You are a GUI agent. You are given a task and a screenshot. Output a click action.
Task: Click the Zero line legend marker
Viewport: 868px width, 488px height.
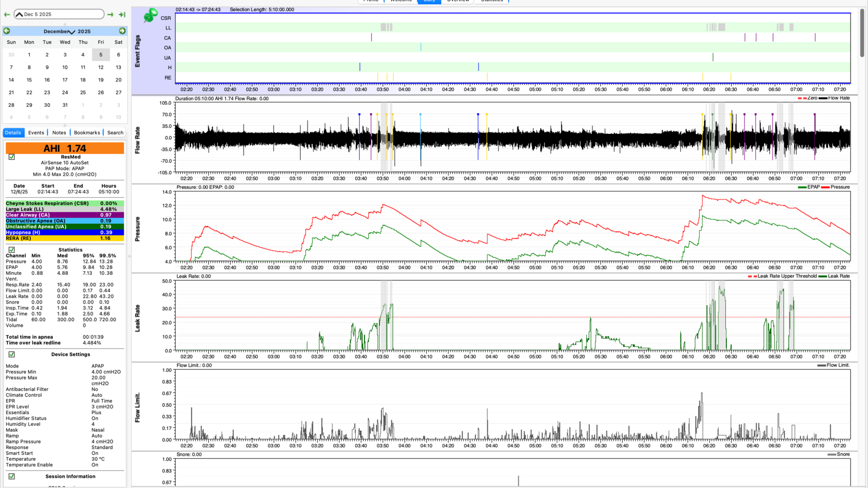(x=802, y=98)
